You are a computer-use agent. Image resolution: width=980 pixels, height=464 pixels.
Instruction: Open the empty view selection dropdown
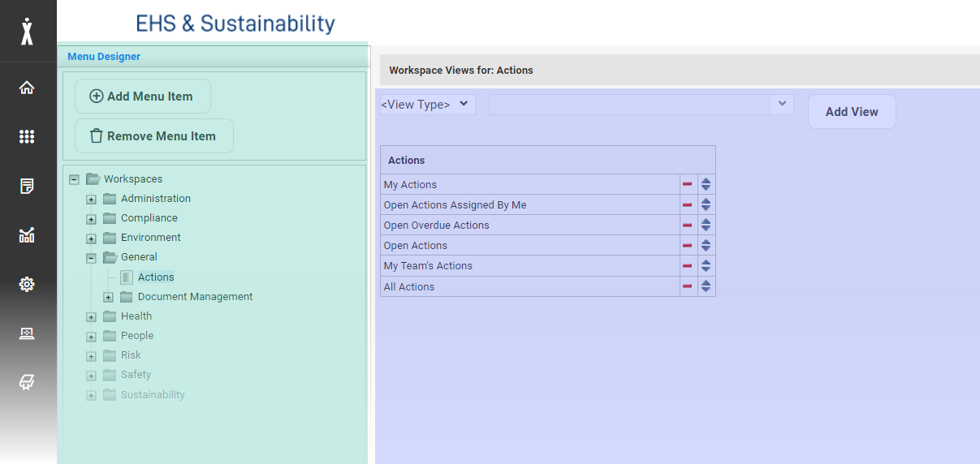(x=641, y=105)
